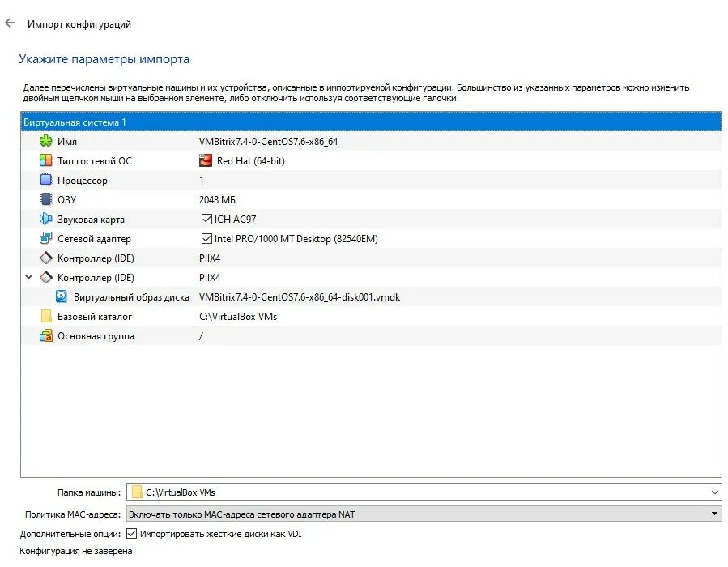Click the Red Hat (64-bit) value

pyautogui.click(x=251, y=161)
